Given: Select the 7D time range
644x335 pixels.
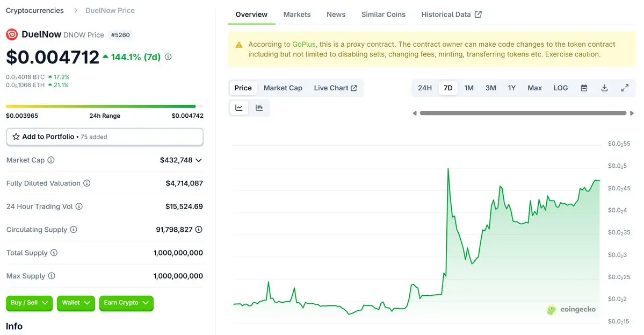Looking at the screenshot, I should [448, 88].
